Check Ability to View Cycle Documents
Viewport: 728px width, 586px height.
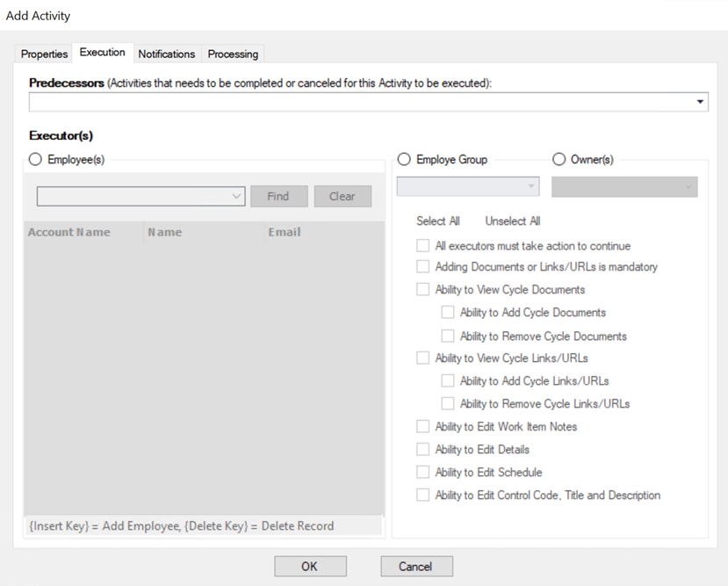tap(423, 290)
